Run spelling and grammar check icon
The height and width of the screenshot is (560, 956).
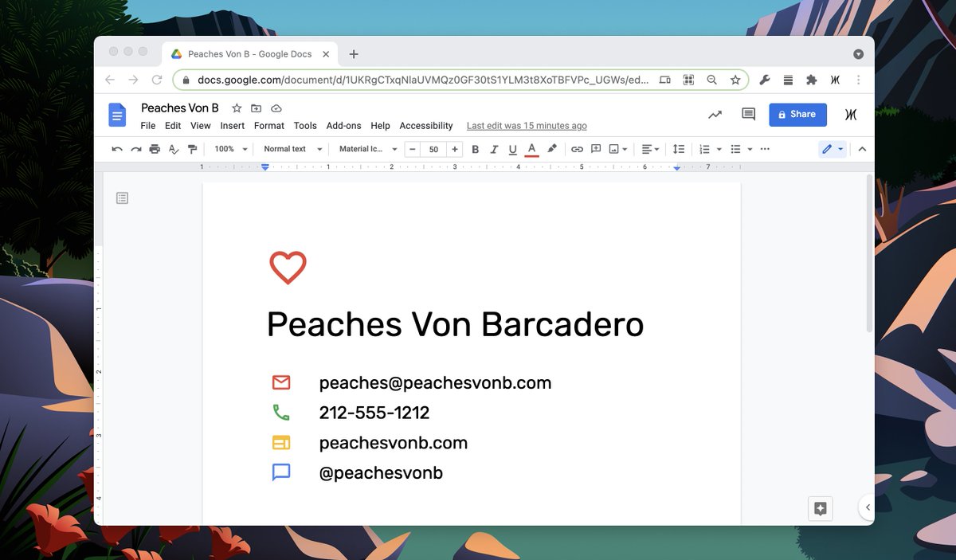174,149
